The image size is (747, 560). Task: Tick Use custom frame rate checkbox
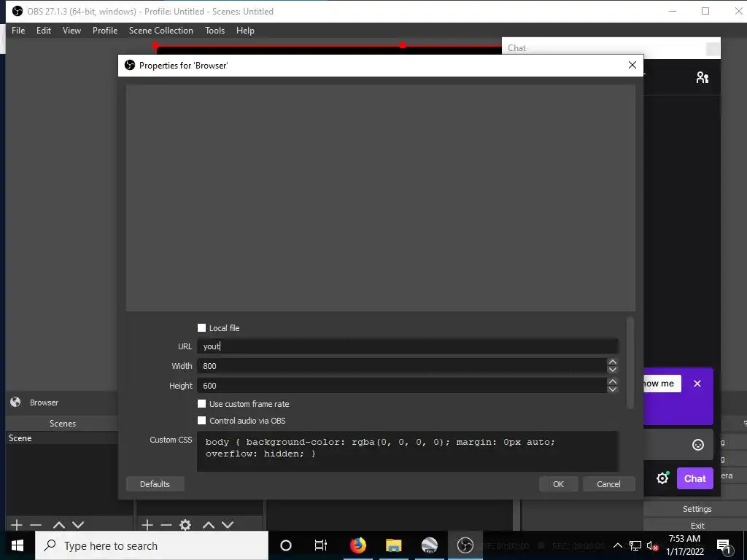point(201,403)
